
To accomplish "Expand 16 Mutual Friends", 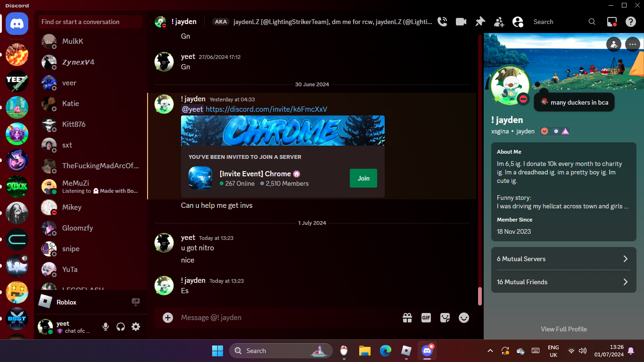I will point(564,282).
